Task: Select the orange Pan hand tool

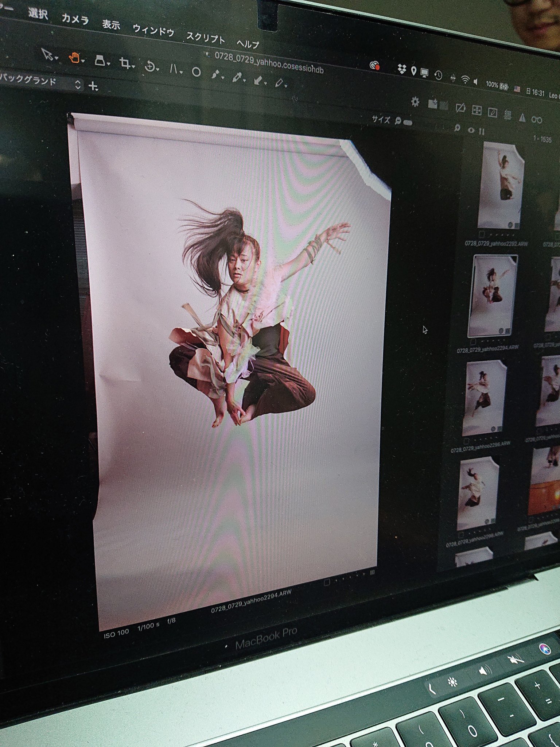Action: pyautogui.click(x=74, y=58)
